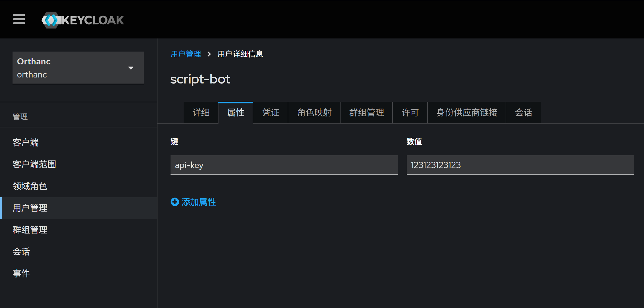This screenshot has height=308, width=644.
Task: Switch to the 许可 tab
Action: tap(410, 112)
